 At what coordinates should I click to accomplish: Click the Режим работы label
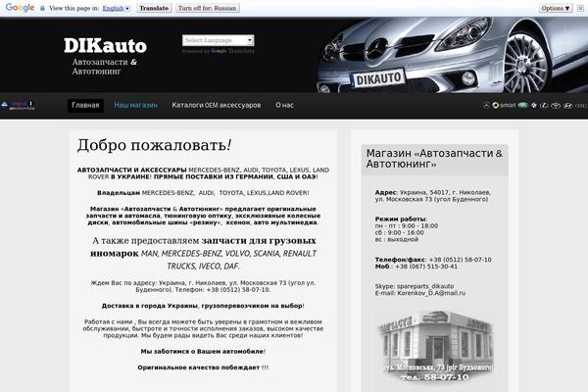[401, 220]
